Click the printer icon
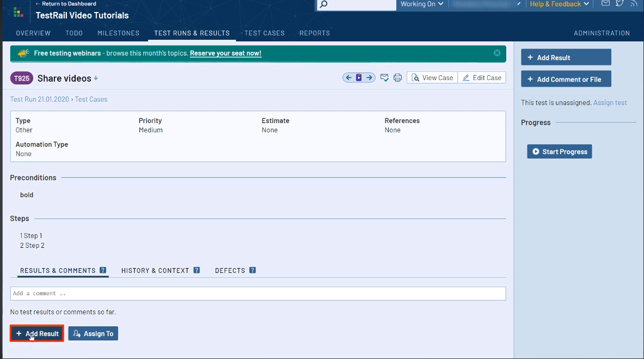The width and height of the screenshot is (644, 359). [x=397, y=78]
